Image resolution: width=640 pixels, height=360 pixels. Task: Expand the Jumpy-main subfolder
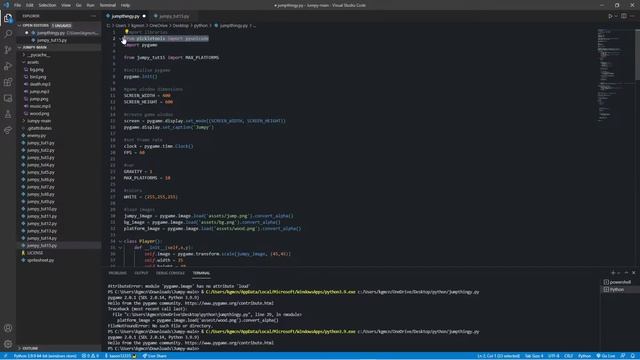coord(24,121)
